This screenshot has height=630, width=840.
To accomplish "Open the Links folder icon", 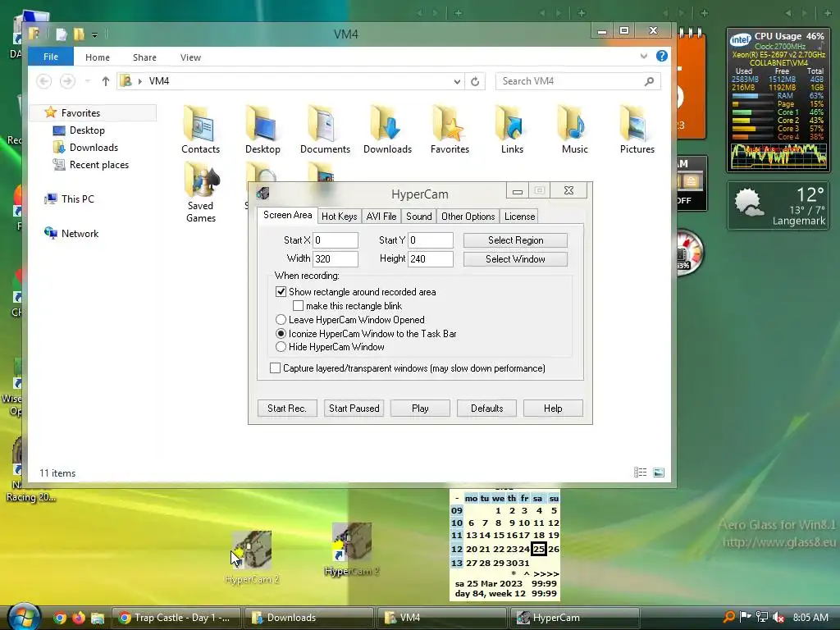I will (x=512, y=130).
